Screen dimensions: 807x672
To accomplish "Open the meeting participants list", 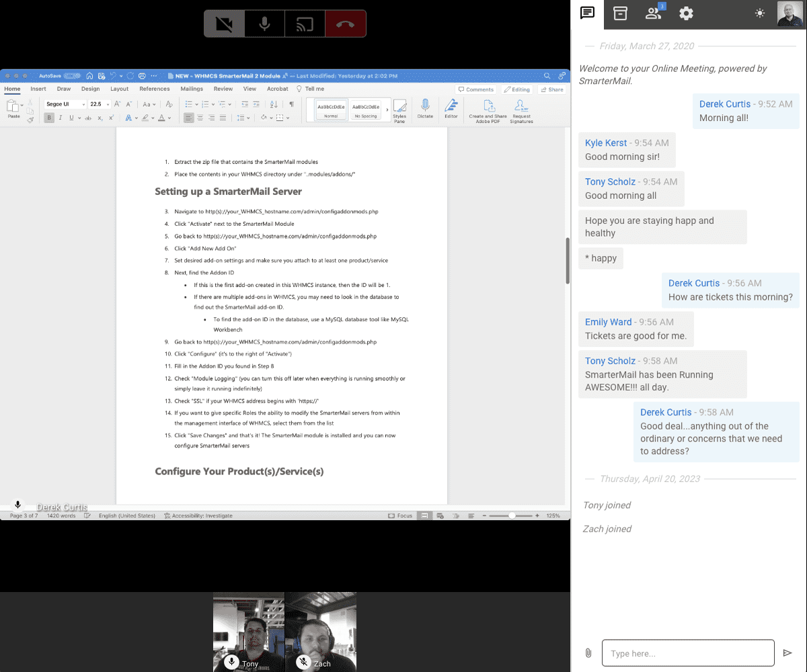I will [x=652, y=13].
